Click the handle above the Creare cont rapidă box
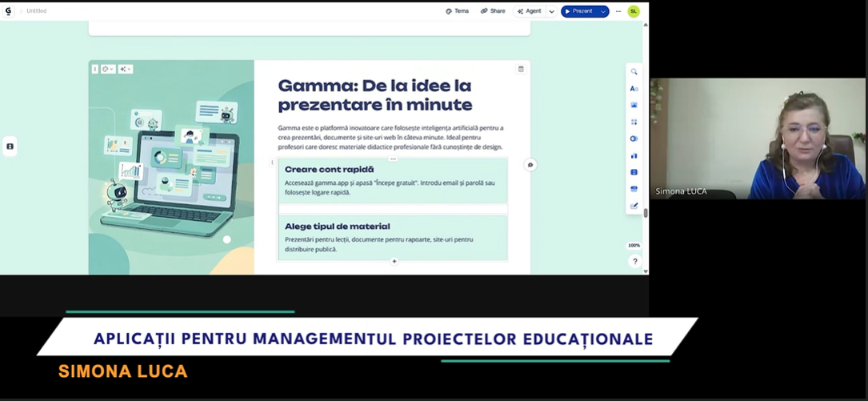868x401 pixels. coord(393,159)
